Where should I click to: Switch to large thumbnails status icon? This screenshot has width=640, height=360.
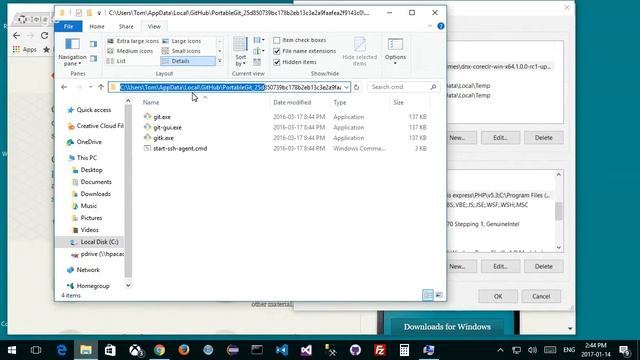(439, 295)
